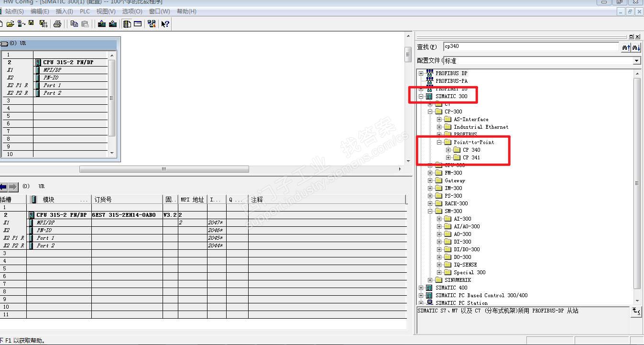Click the Print toolbar icon
The width and height of the screenshot is (644, 345).
(57, 24)
